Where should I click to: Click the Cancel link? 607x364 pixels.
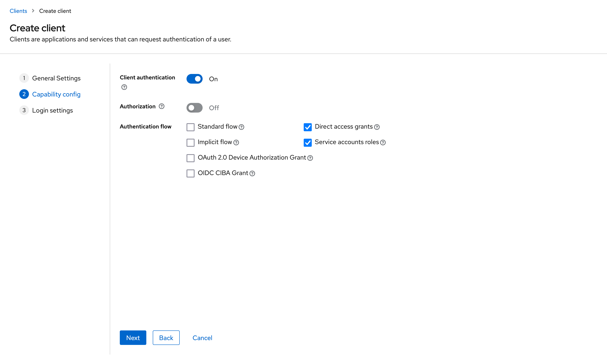202,337
